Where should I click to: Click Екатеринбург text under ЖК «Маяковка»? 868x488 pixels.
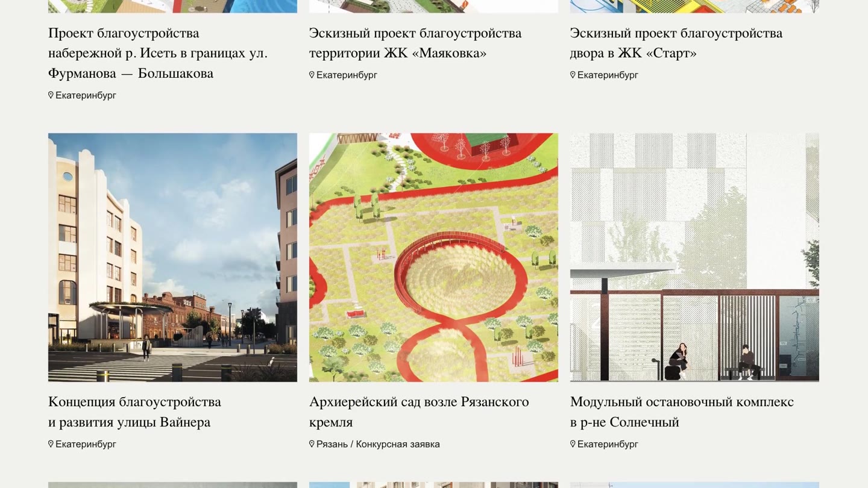coord(347,75)
